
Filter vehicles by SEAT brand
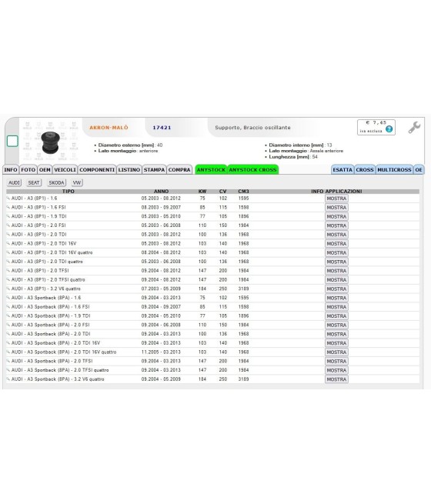point(34,183)
